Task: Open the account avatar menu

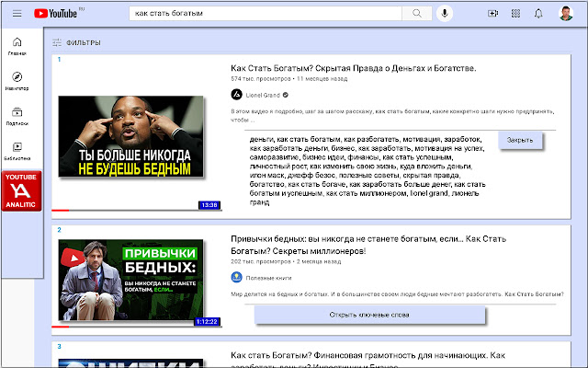Action: (566, 14)
